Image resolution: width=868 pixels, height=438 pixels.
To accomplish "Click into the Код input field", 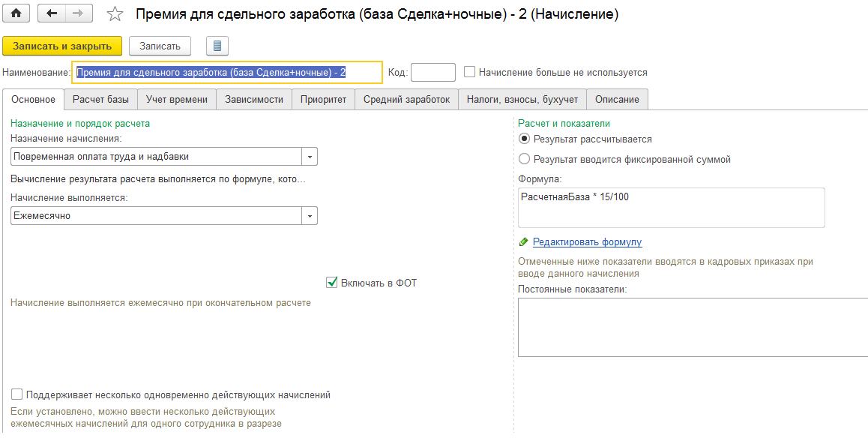I will click(x=433, y=72).
